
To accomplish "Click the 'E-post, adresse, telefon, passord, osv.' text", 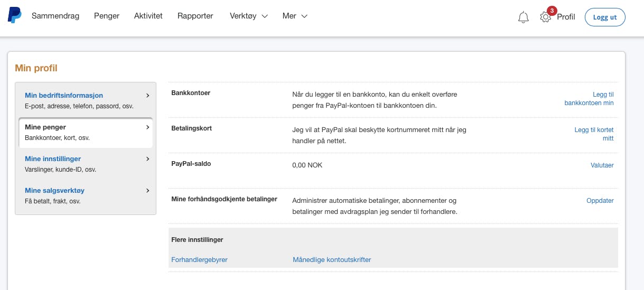I will pyautogui.click(x=79, y=106).
